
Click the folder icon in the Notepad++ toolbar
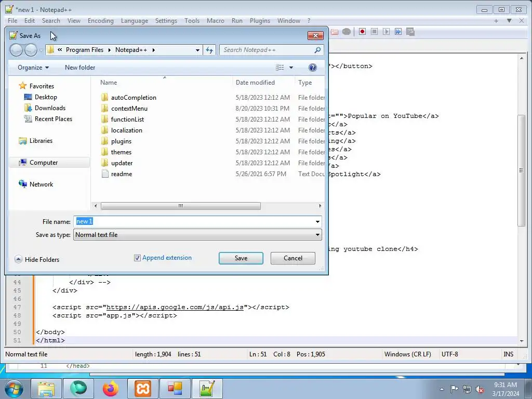335,32
